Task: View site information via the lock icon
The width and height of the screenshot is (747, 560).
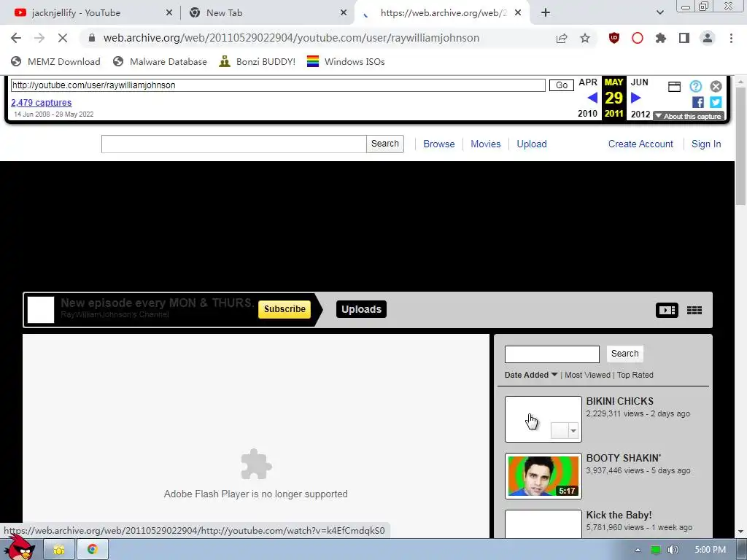Action: click(92, 38)
